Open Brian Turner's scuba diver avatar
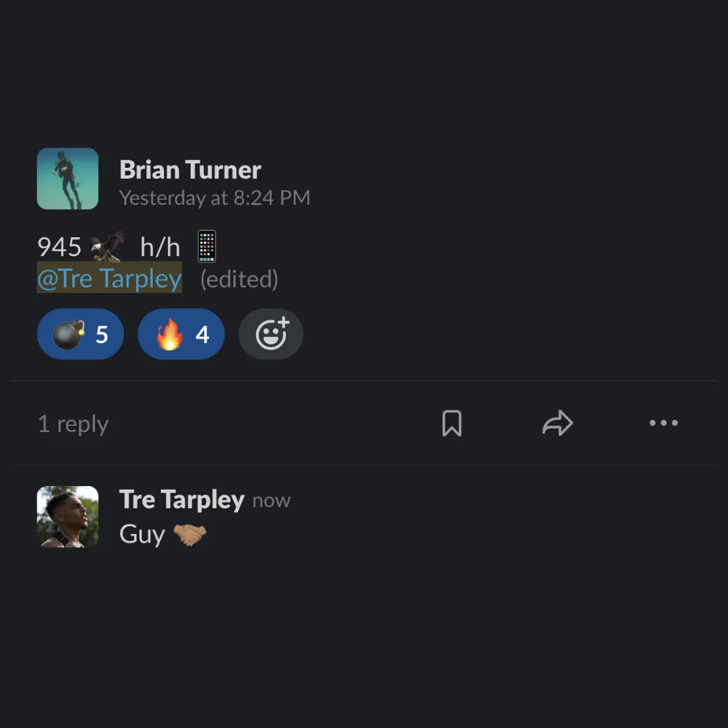This screenshot has height=728, width=728. coord(68,179)
